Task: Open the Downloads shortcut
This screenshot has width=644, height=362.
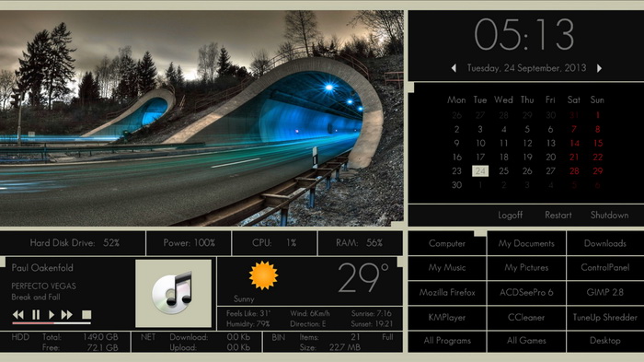Action: click(605, 243)
